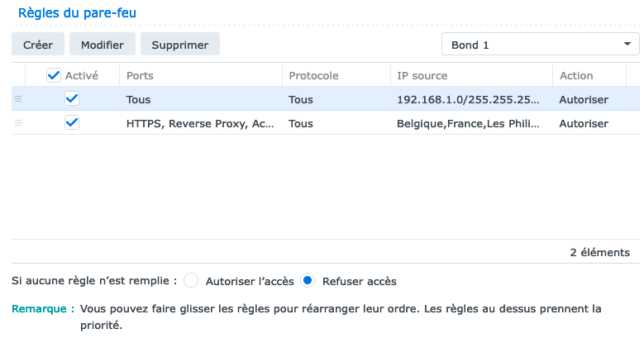The width and height of the screenshot is (644, 338).
Task: Select the Autoriser l'accès radio option
Action: 191,281
